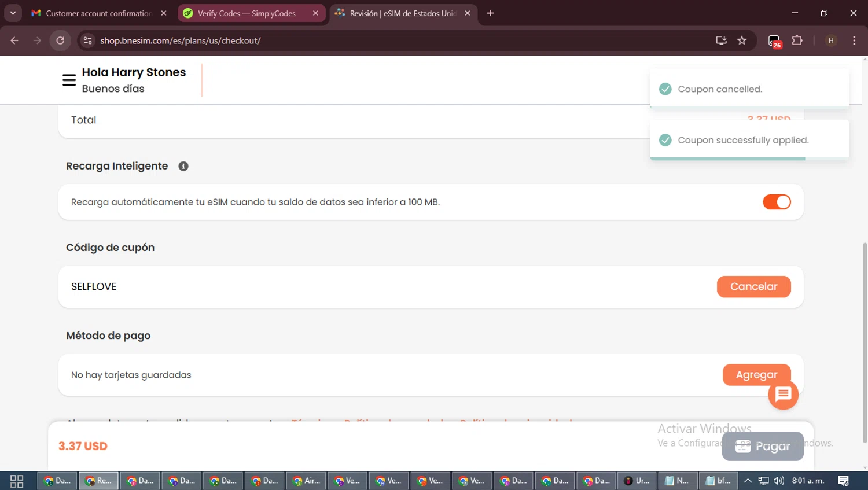Screen dimensions: 868x490
Task: Open the hamburger menu beside Hola Harry Stones
Action: [69, 80]
